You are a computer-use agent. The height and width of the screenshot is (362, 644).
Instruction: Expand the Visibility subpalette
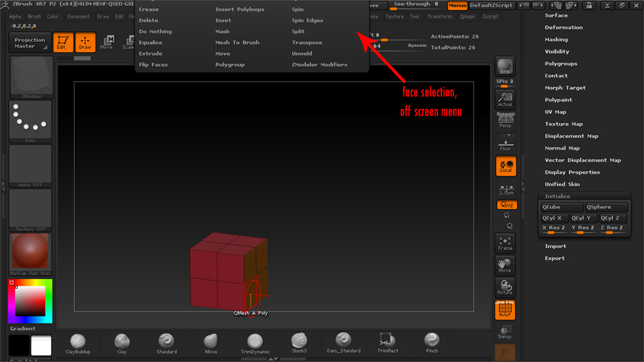pos(557,52)
